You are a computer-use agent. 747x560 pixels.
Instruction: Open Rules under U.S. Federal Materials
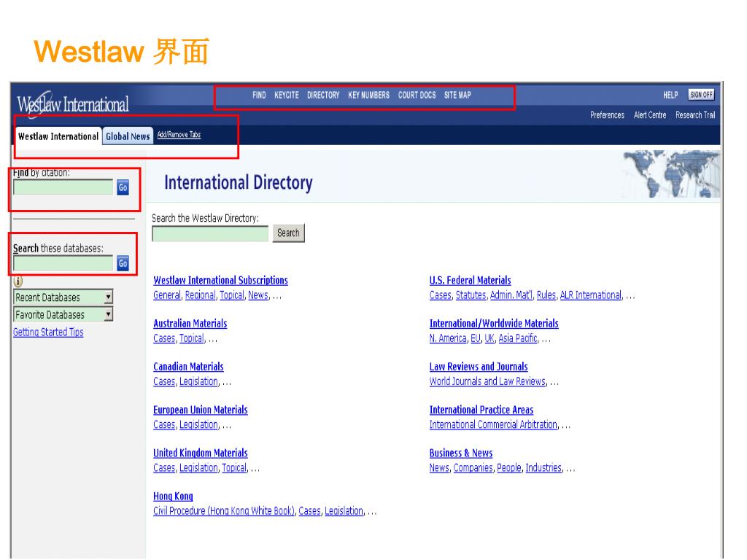click(x=546, y=295)
